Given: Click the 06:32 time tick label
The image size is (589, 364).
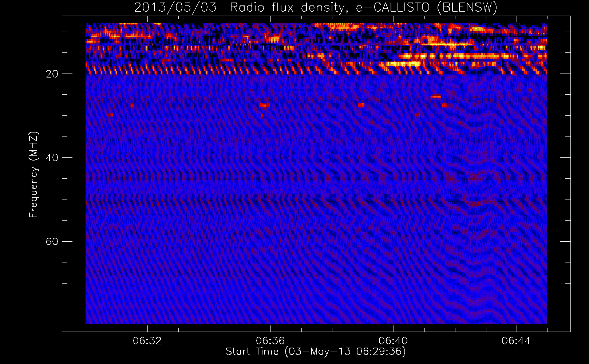Looking at the screenshot, I should coord(147,341).
